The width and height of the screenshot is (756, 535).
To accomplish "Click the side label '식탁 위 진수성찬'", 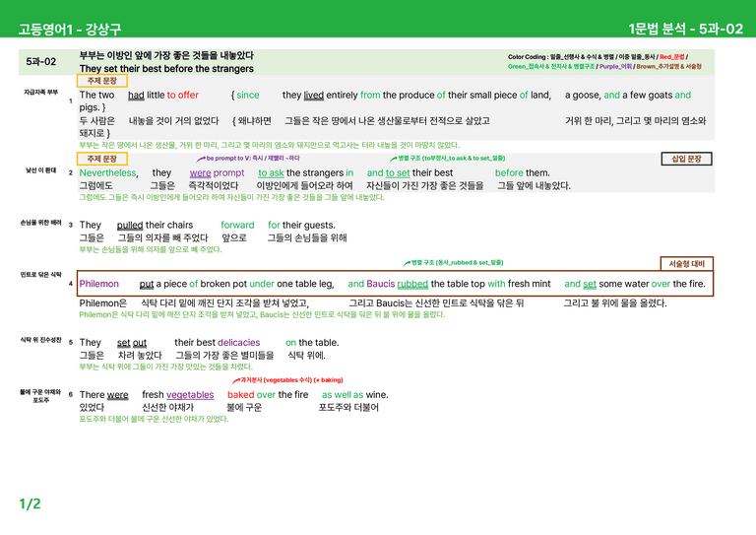I will coord(41,340).
